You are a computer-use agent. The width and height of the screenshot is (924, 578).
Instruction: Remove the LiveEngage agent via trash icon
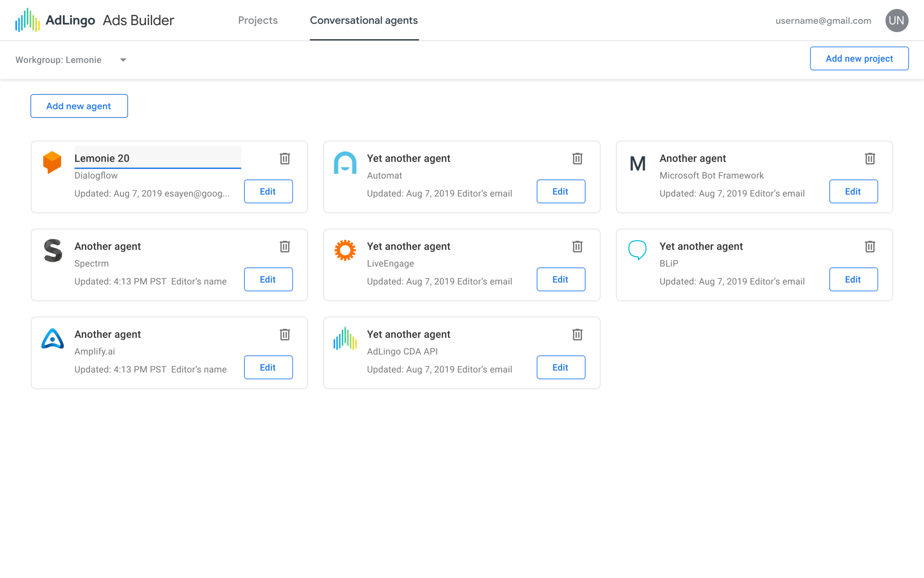point(577,247)
